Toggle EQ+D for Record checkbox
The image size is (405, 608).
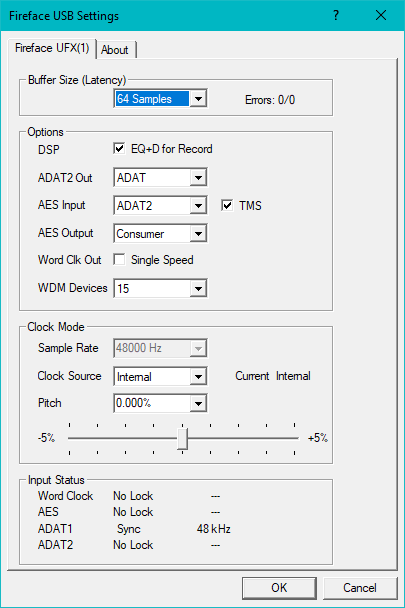click(x=119, y=149)
